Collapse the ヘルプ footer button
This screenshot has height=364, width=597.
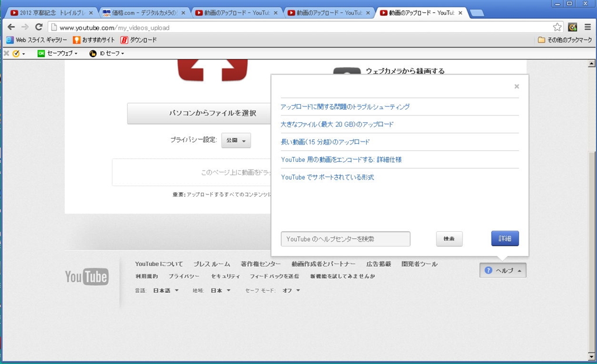tap(503, 270)
